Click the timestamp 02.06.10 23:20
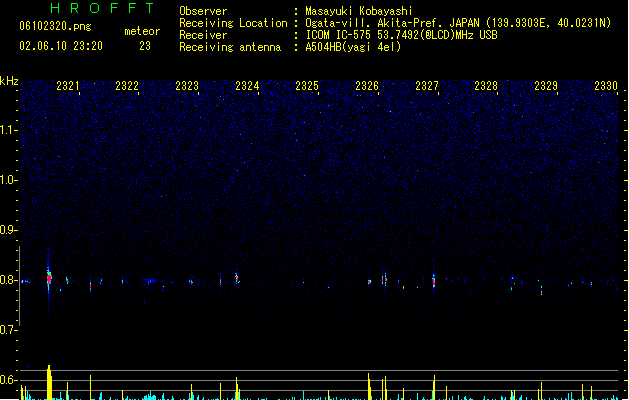The image size is (629, 400). tap(61, 46)
